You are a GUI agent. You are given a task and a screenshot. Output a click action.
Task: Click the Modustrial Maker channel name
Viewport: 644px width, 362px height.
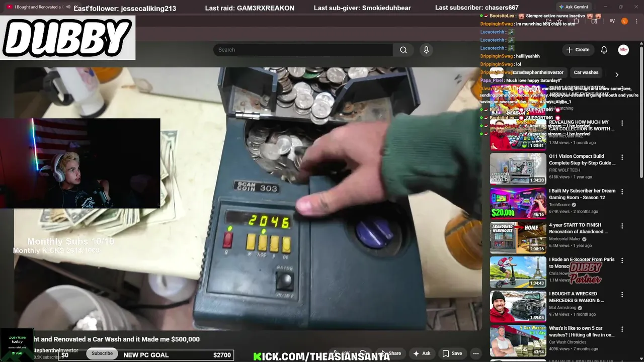click(565, 239)
